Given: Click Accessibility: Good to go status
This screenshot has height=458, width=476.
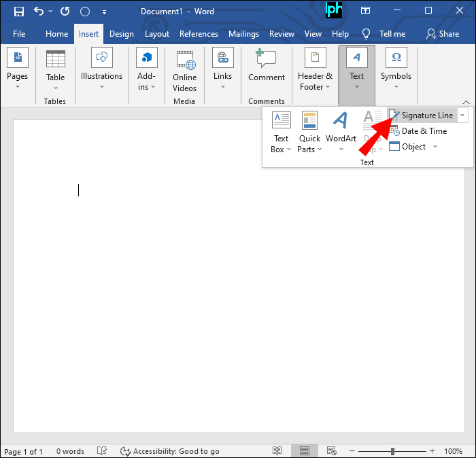Looking at the screenshot, I should pos(169,451).
